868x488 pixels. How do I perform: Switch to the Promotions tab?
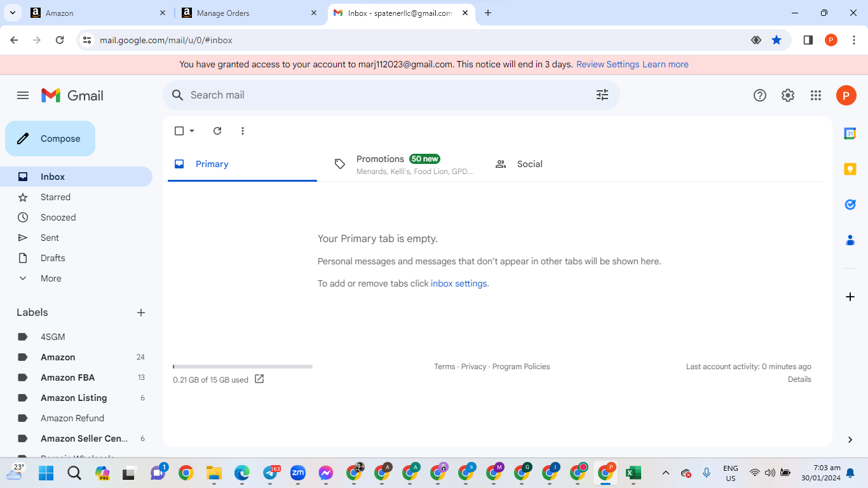click(403, 164)
